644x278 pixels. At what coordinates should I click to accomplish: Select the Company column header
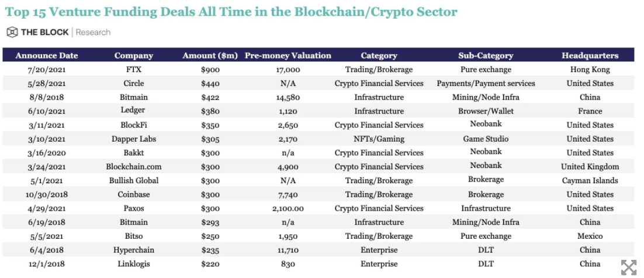pyautogui.click(x=134, y=56)
